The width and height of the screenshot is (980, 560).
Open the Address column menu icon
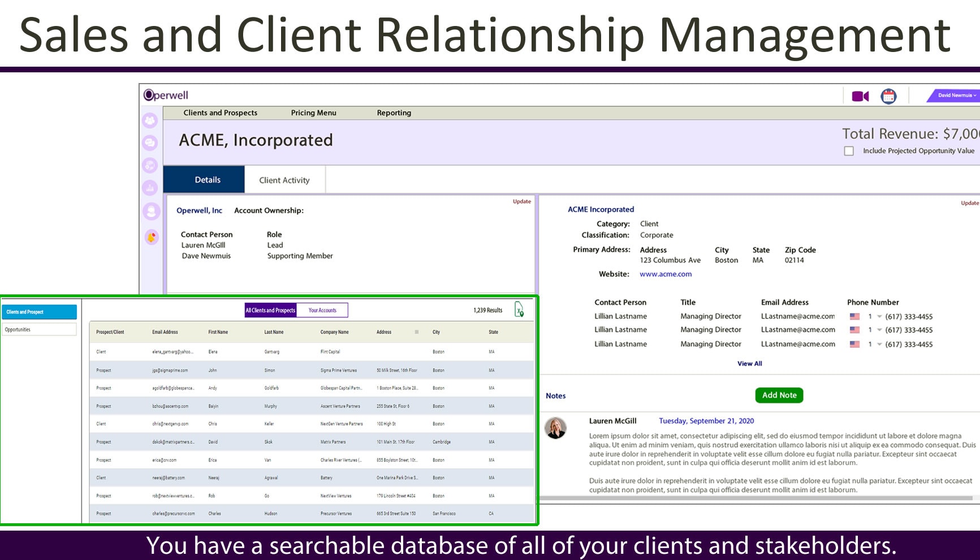click(417, 332)
